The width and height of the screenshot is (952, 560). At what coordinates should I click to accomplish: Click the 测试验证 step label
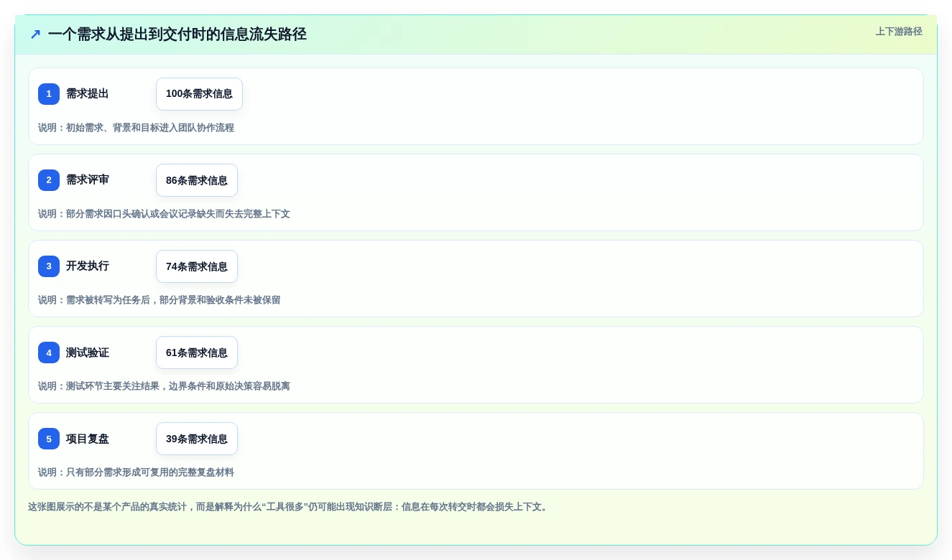[88, 353]
